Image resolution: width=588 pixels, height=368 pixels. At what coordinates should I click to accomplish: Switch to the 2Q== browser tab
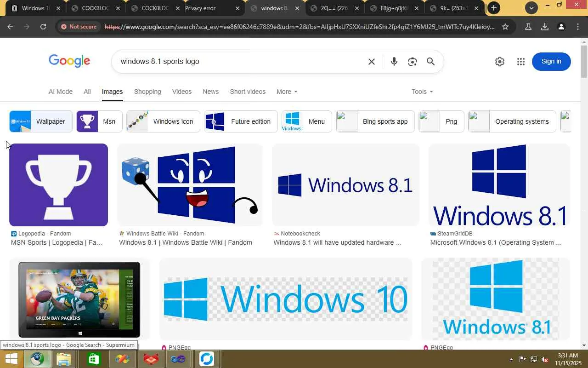(x=334, y=8)
